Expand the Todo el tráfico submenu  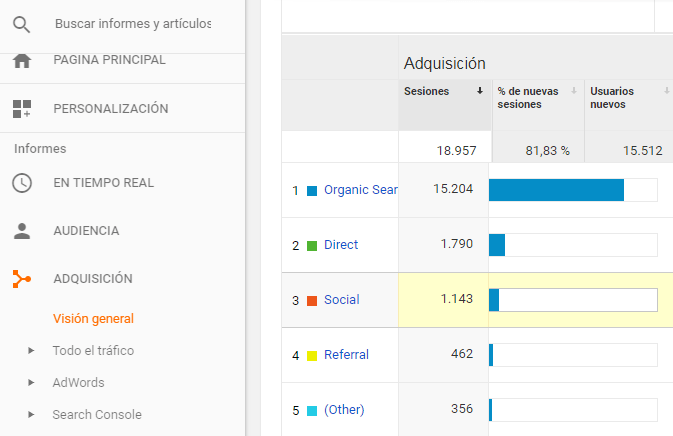(x=31, y=351)
